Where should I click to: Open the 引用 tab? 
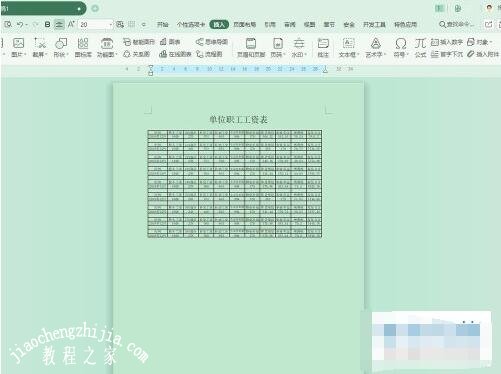coord(270,24)
